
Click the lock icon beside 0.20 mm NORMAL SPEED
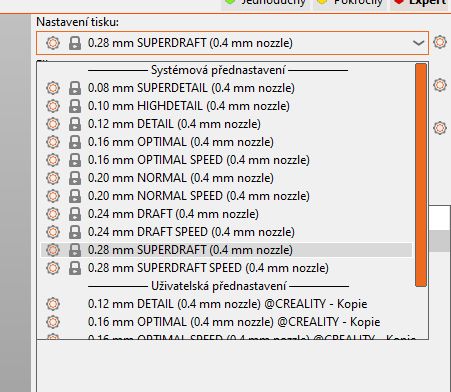(x=75, y=196)
